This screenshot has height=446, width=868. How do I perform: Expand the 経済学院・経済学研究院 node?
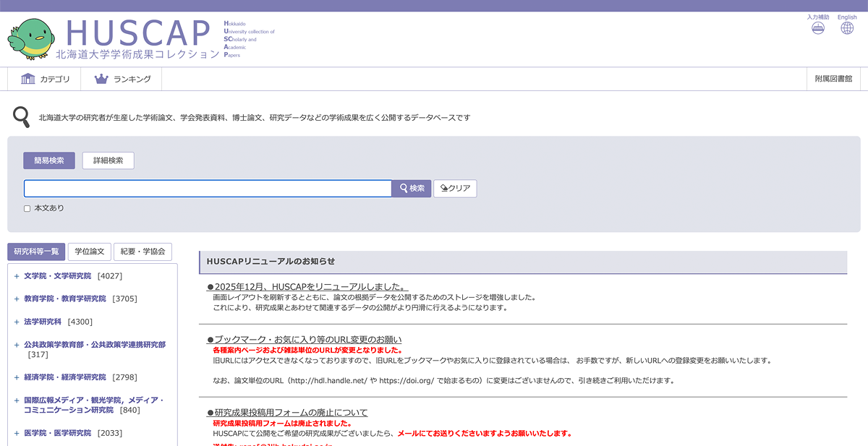16,377
